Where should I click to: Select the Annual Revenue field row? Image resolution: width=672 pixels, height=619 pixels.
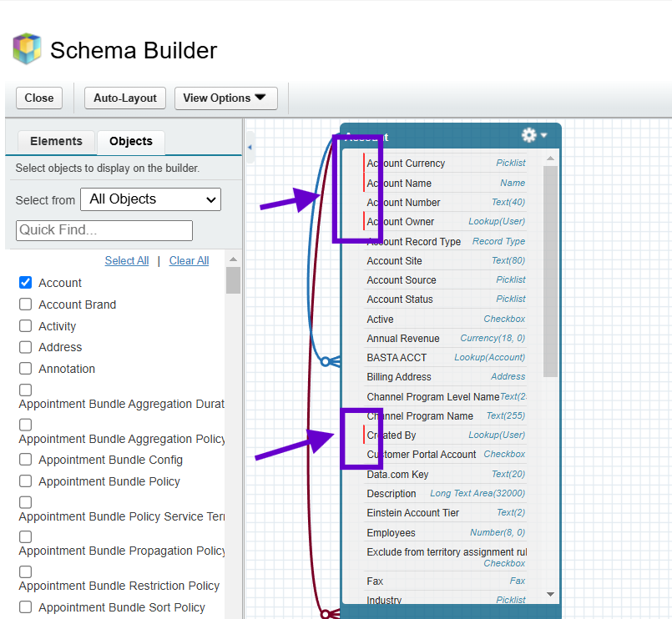pyautogui.click(x=445, y=338)
